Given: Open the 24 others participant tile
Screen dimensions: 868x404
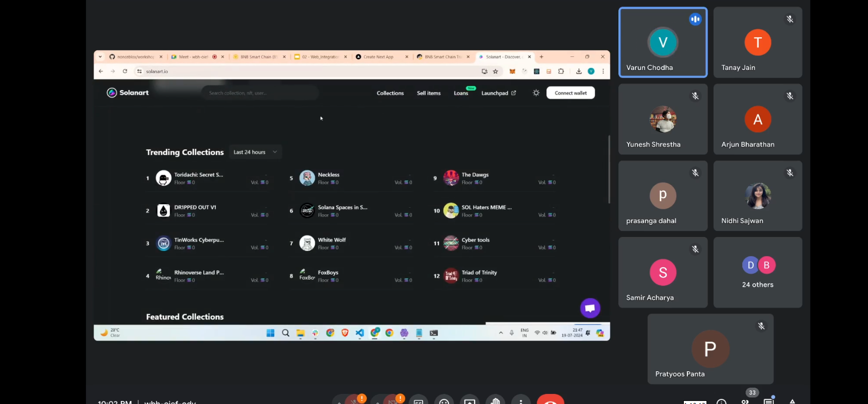Looking at the screenshot, I should click(758, 272).
